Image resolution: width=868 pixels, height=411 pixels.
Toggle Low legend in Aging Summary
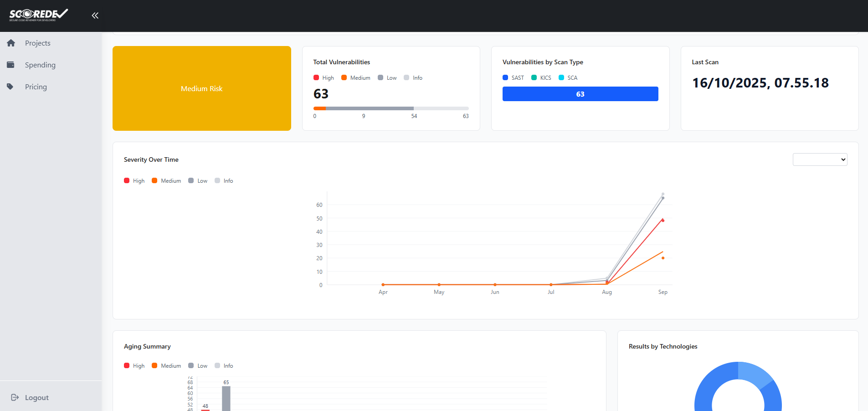tap(198, 366)
